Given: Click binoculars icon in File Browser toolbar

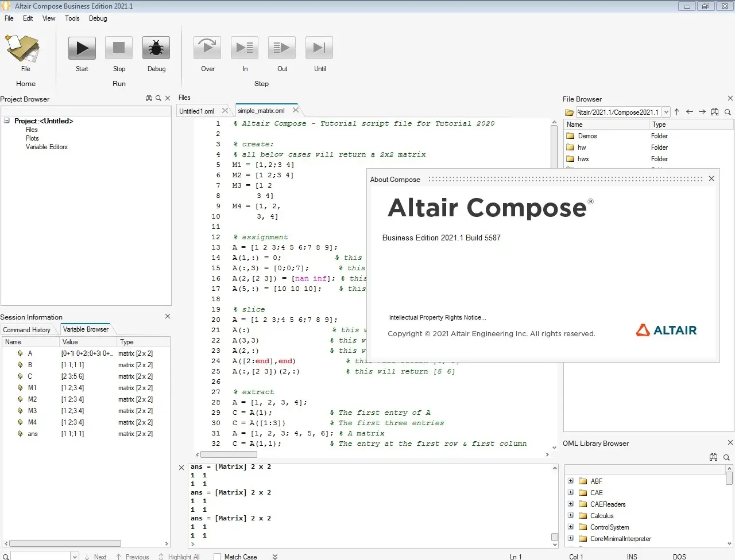Looking at the screenshot, I should click(x=715, y=112).
